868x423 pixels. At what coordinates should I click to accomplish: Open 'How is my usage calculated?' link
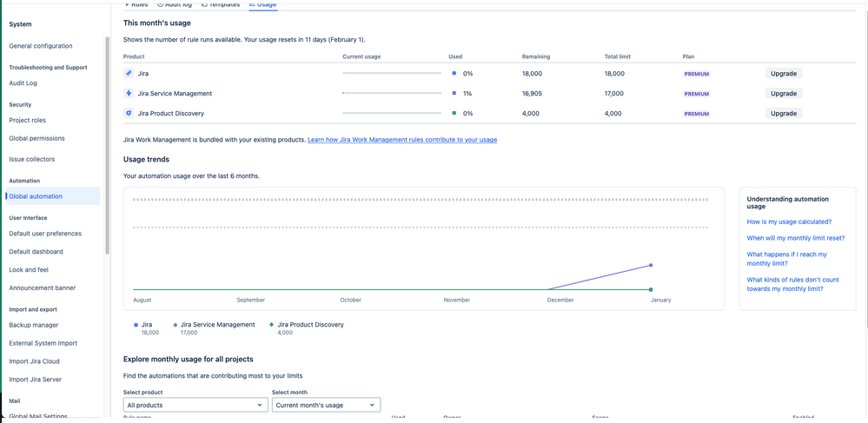pos(789,221)
